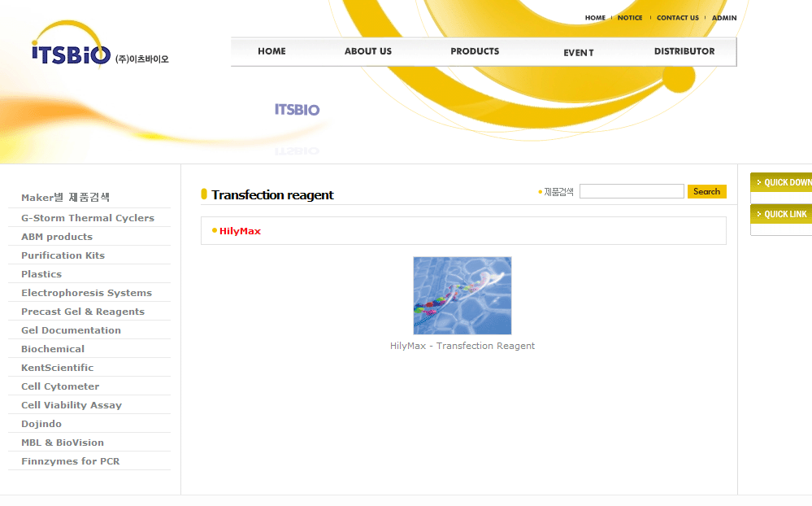The height and width of the screenshot is (506, 812).
Task: Click the ITSBIO logo at top left
Action: [99, 45]
